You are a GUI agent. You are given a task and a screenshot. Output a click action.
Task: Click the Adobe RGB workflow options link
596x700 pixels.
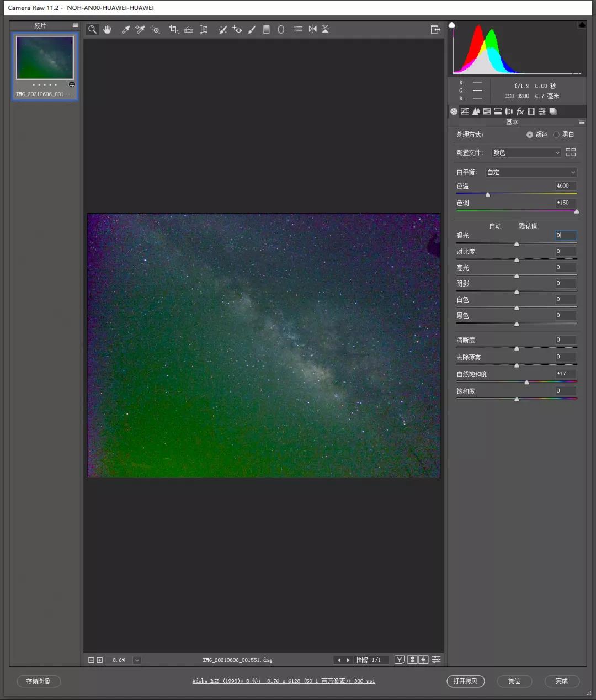284,681
